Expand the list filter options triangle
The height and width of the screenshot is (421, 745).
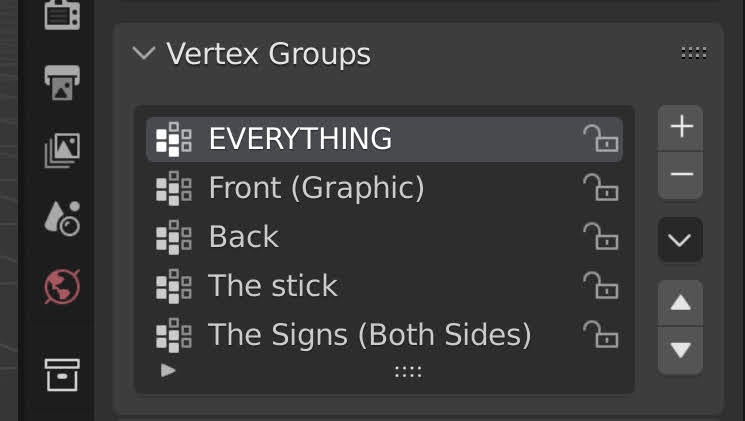168,370
